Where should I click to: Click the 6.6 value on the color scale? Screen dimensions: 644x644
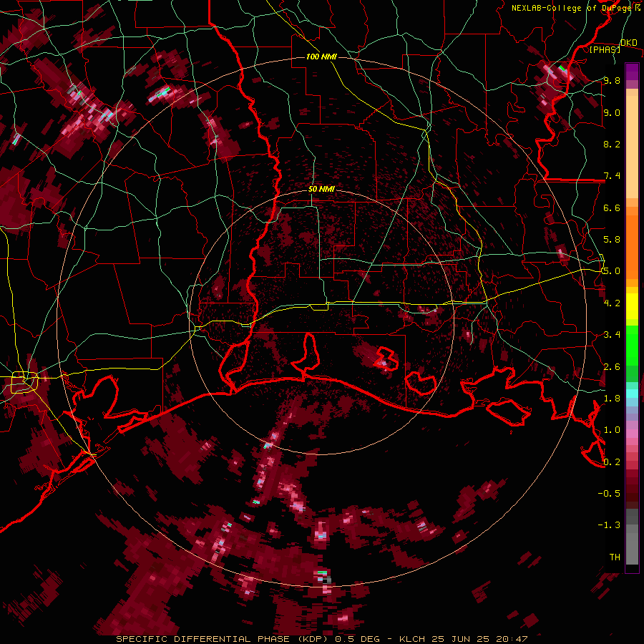pos(612,208)
